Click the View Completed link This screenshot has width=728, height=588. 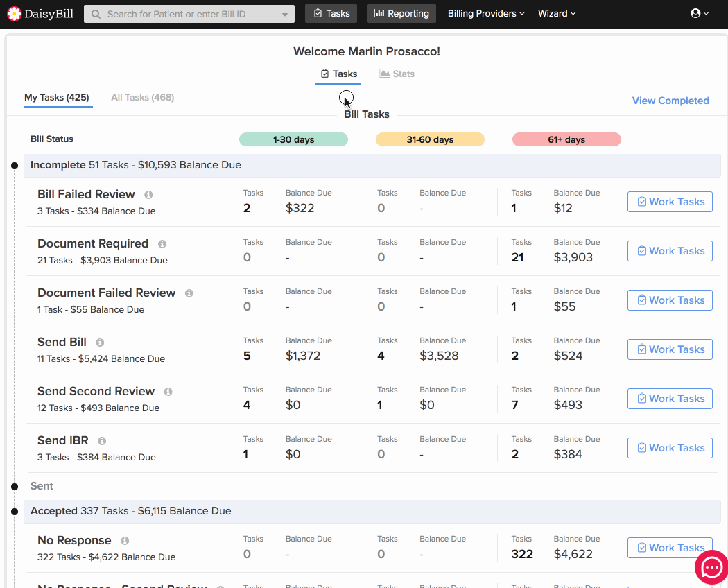tap(670, 101)
